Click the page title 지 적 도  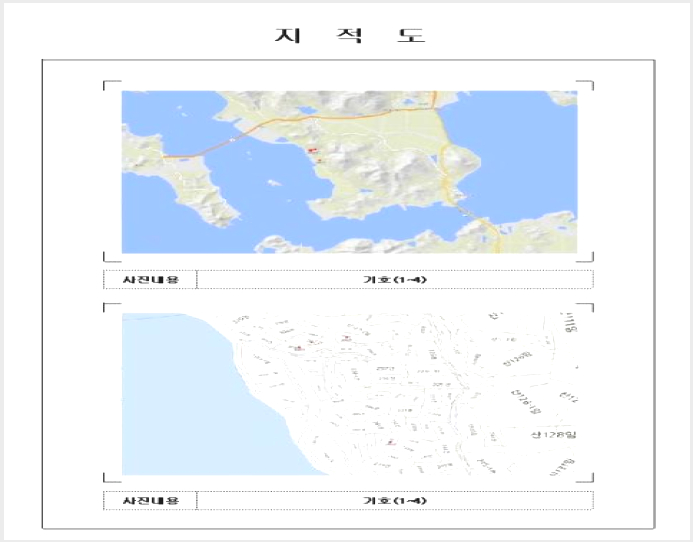[350, 35]
